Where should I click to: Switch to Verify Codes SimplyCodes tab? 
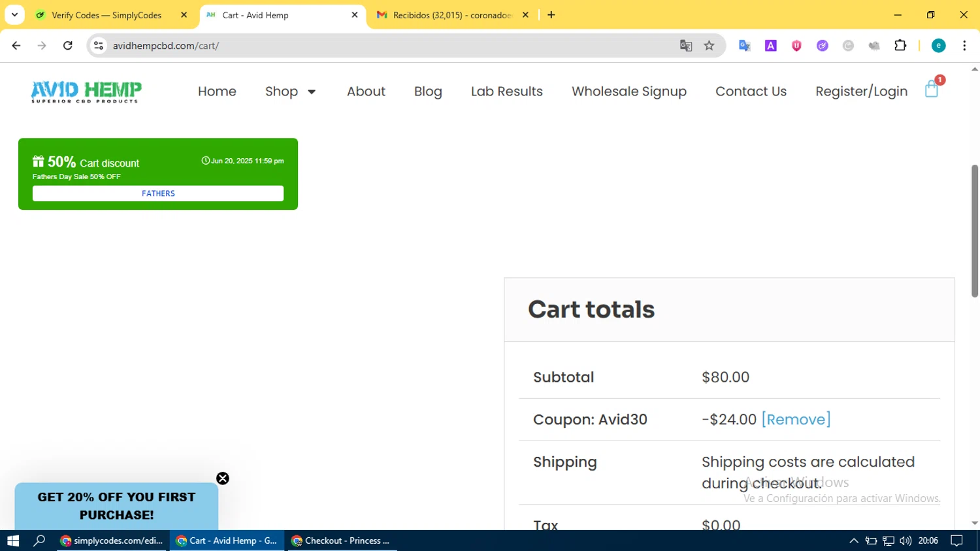coord(106,15)
